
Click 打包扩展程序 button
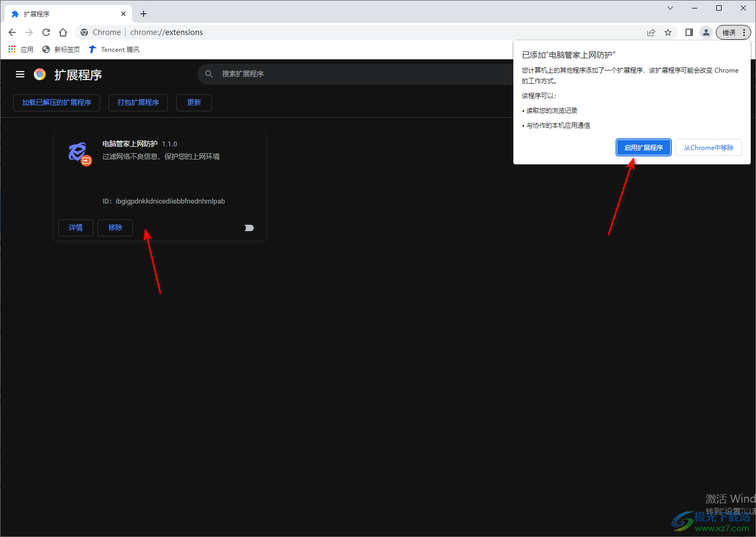(138, 102)
